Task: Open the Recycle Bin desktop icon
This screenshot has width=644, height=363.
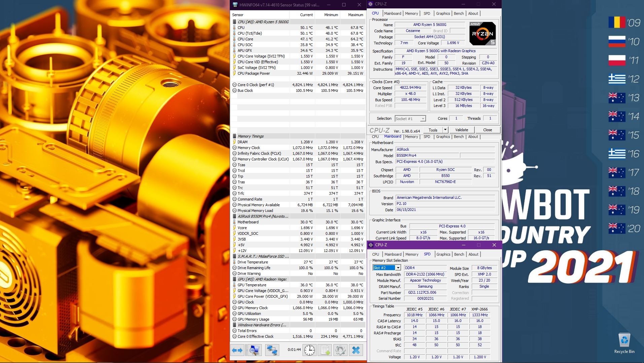Action: [x=624, y=343]
